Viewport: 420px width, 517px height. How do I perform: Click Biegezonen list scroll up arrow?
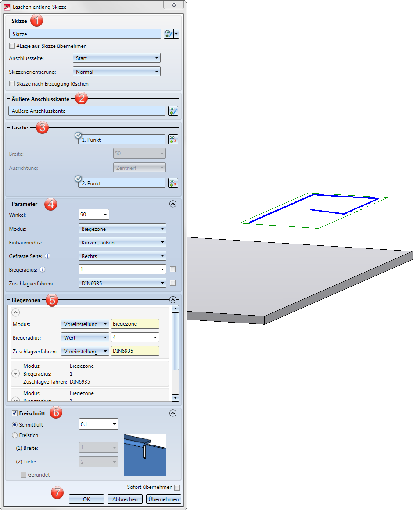point(176,309)
